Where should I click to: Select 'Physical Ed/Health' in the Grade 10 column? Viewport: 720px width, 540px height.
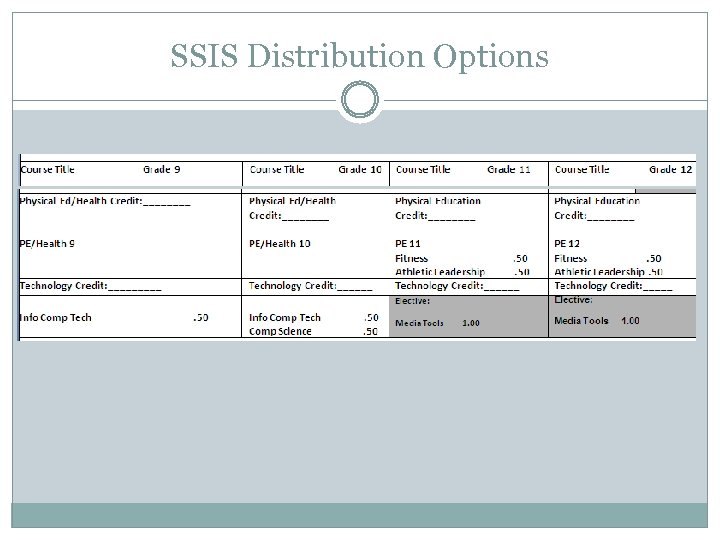[292, 201]
